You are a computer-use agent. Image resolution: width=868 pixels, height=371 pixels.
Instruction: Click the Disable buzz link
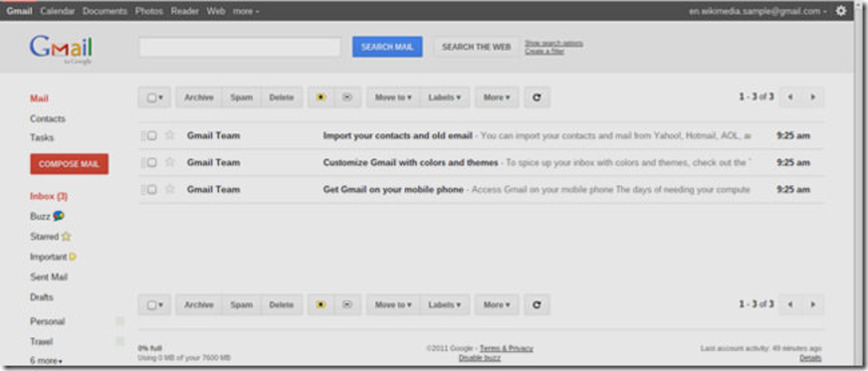pos(480,357)
